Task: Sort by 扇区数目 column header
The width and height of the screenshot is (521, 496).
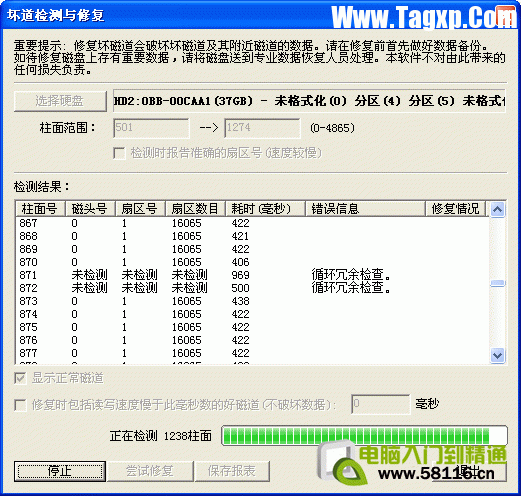Action: click(195, 209)
